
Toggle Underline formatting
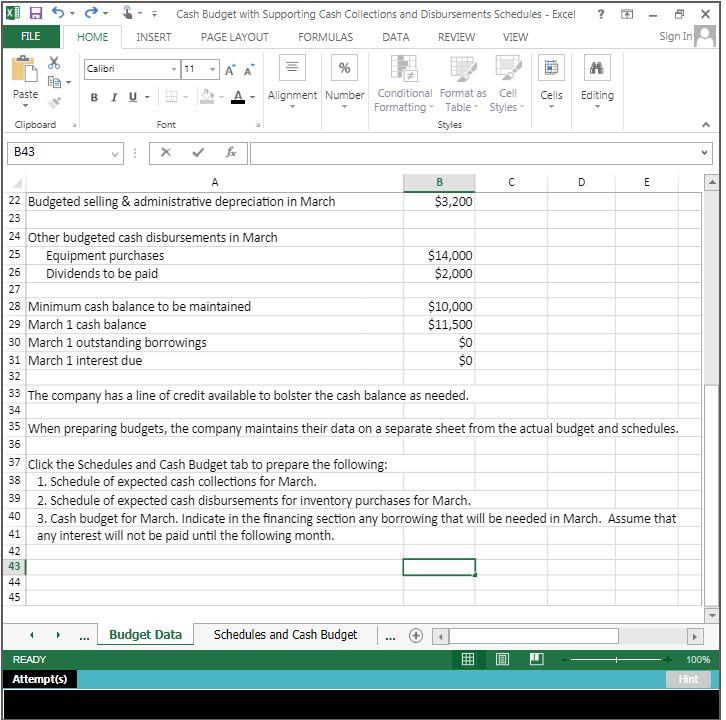click(133, 97)
